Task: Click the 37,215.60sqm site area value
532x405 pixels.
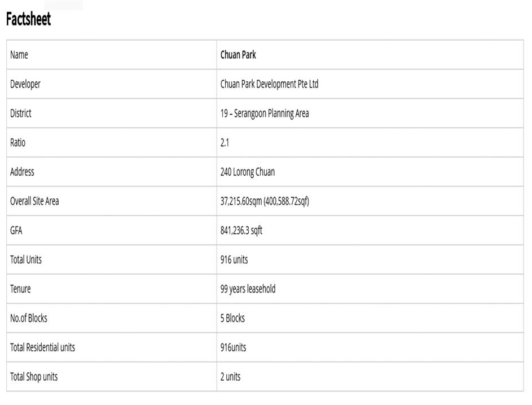Action: (x=265, y=201)
